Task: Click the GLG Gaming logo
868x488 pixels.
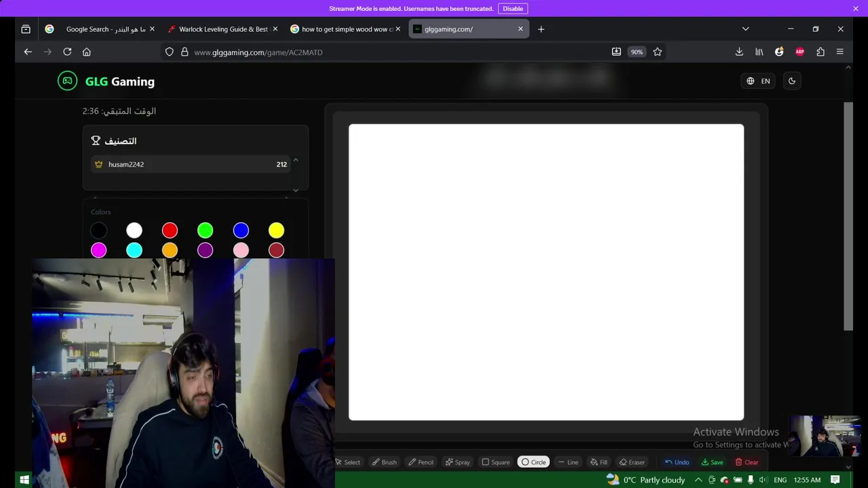Action: pos(106,81)
